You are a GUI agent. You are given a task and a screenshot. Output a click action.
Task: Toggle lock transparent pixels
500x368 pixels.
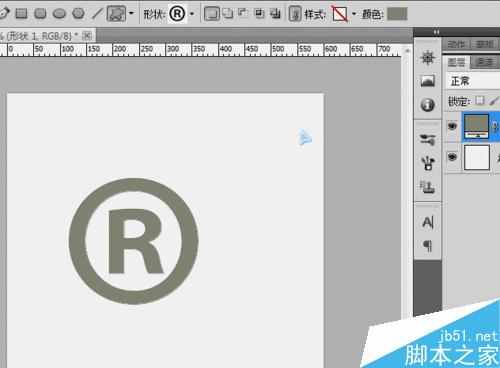(x=479, y=100)
